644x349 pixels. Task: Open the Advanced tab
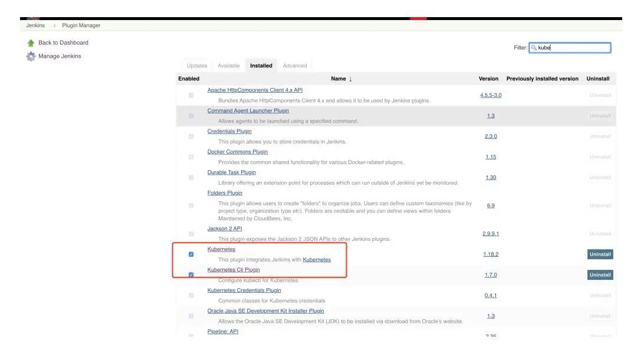294,66
